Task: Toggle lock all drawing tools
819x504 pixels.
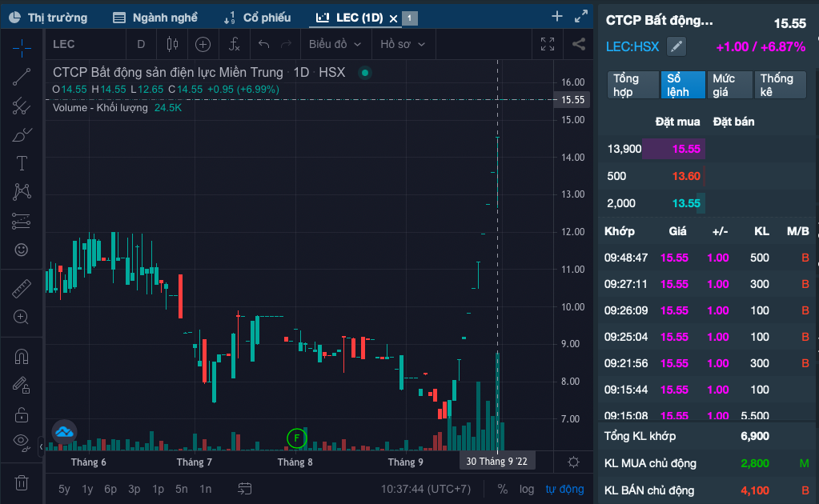Action: 22,414
